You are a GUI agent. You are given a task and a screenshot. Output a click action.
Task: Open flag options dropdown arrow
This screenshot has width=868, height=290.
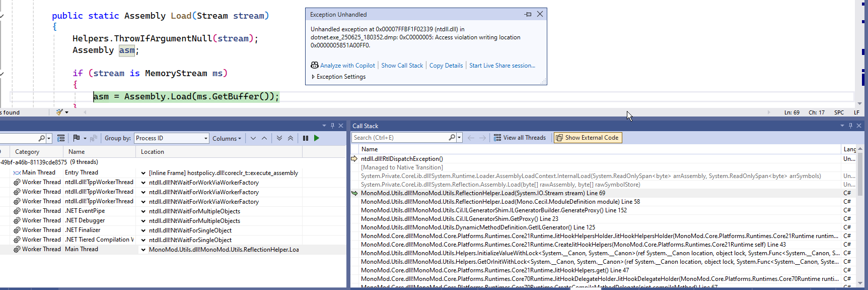pos(85,138)
